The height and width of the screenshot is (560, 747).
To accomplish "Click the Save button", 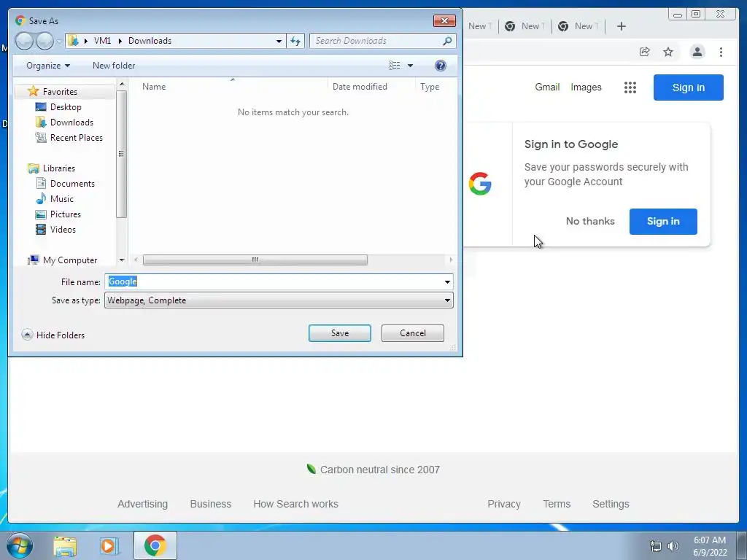I will [340, 333].
